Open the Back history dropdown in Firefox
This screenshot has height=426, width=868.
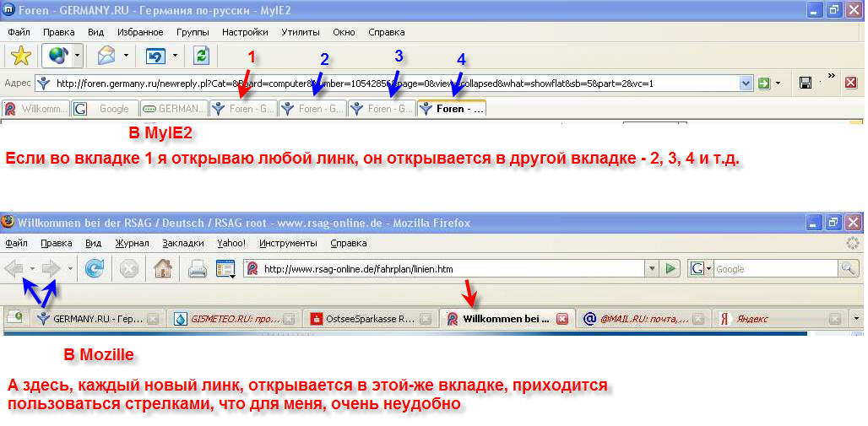tap(33, 269)
